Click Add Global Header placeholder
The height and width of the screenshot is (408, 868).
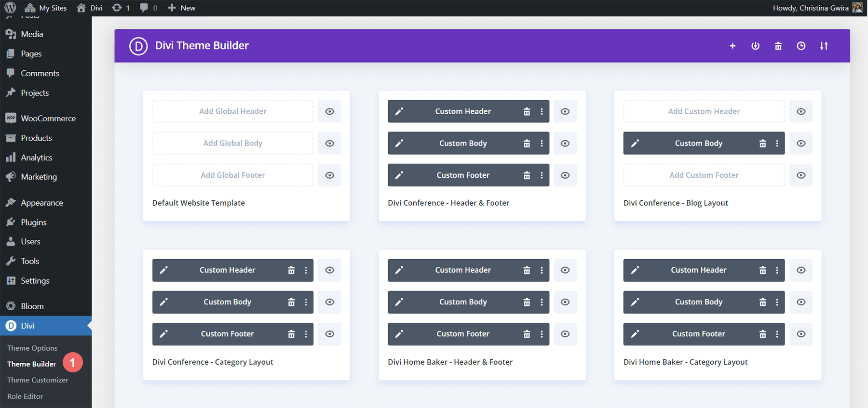point(233,111)
